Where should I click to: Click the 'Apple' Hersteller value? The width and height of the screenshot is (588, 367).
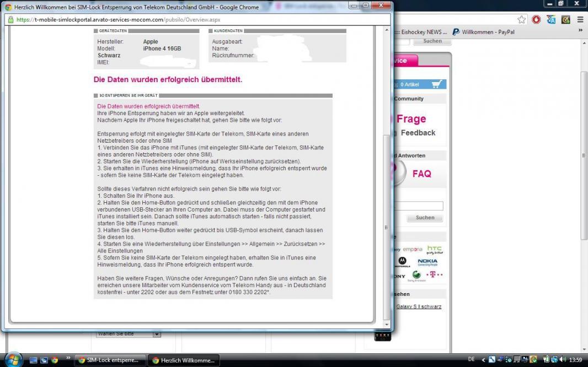pyautogui.click(x=151, y=41)
